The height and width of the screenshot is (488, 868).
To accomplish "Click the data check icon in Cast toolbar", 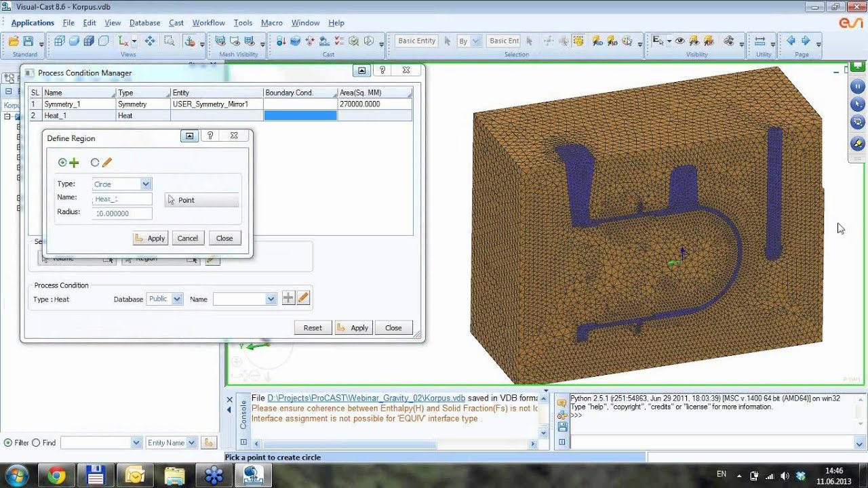I will coord(354,41).
